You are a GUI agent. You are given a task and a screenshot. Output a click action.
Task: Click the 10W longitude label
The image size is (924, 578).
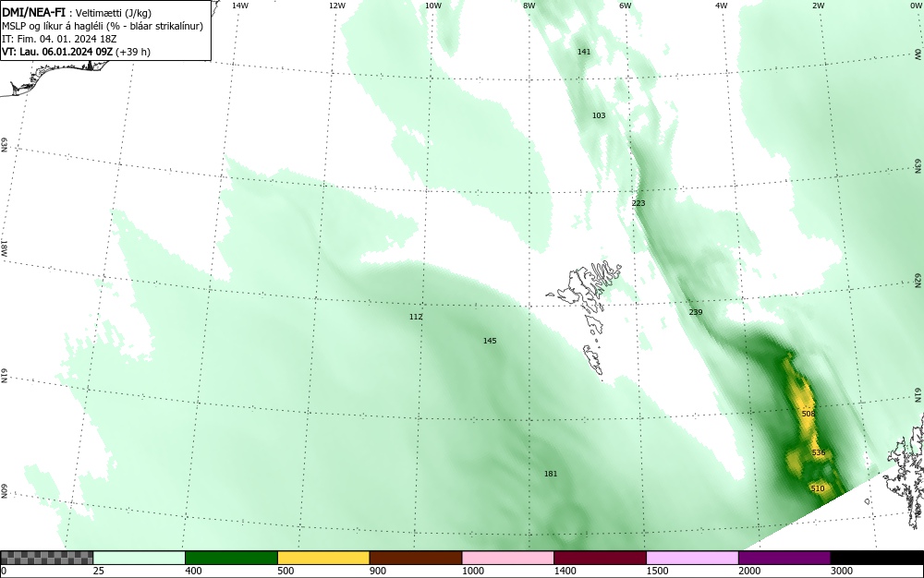pos(433,6)
